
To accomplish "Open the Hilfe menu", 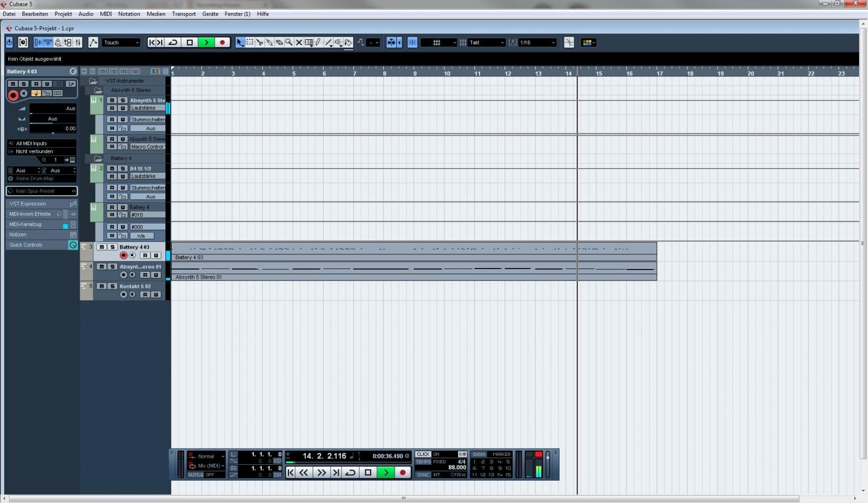I will pos(263,14).
